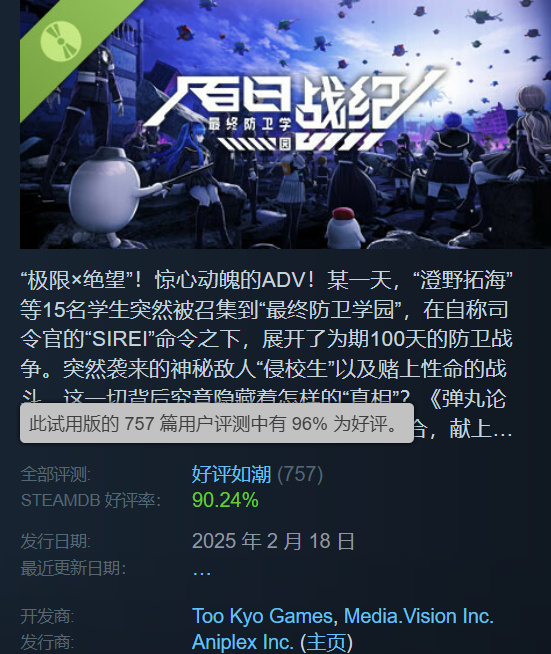Click the green disc demo badge icon

[61, 41]
